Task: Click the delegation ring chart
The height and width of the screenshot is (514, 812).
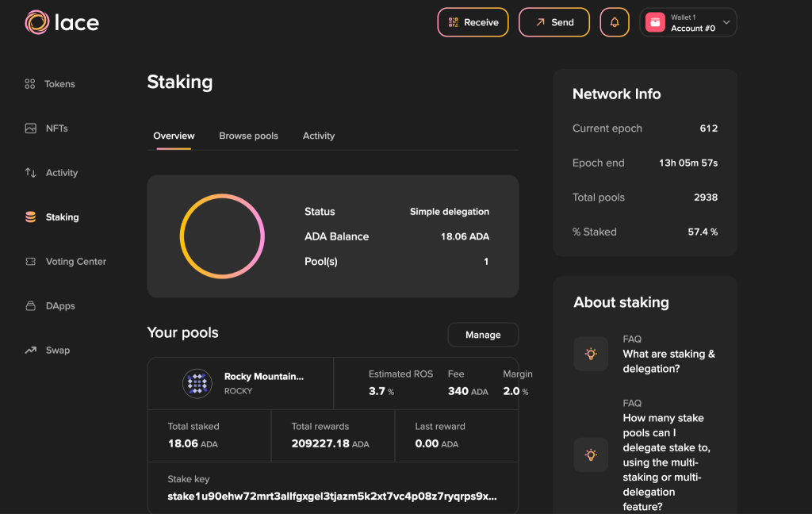Action: [x=222, y=236]
